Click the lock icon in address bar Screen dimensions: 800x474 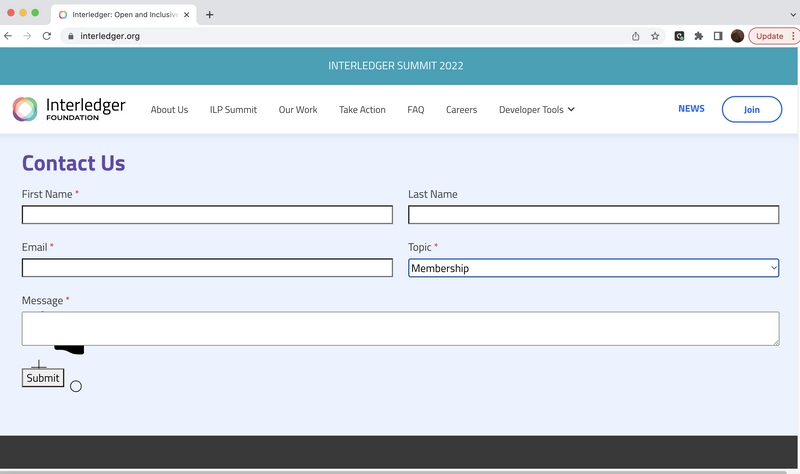71,36
